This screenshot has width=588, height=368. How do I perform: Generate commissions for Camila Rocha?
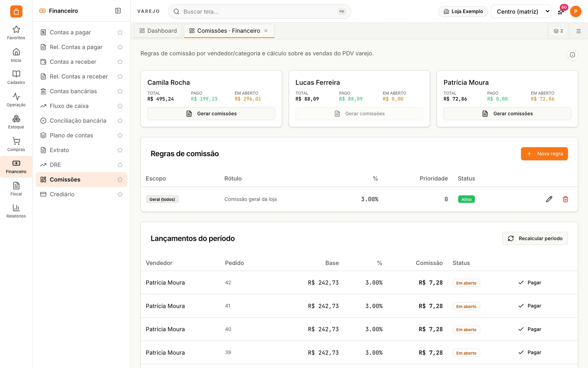click(x=211, y=113)
